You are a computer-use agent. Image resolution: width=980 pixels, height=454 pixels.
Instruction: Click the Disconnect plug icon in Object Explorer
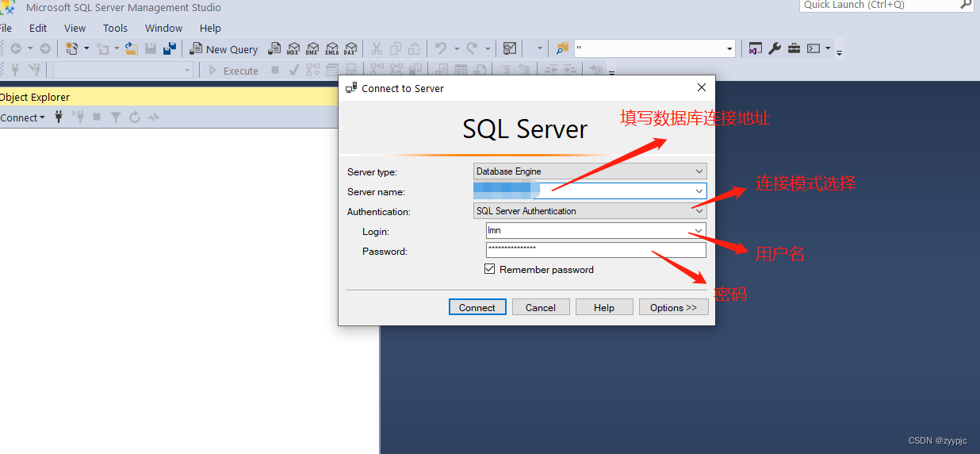78,117
